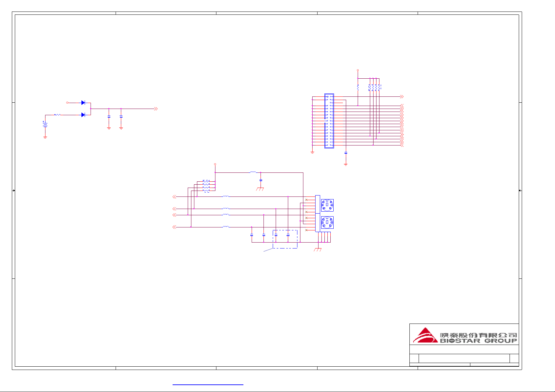Click the off-page arrow ending the diode circuit
555x392 pixels.
pos(156,109)
